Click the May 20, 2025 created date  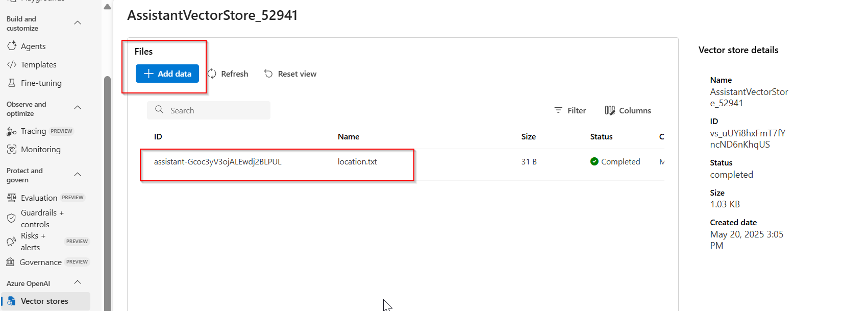tap(747, 240)
